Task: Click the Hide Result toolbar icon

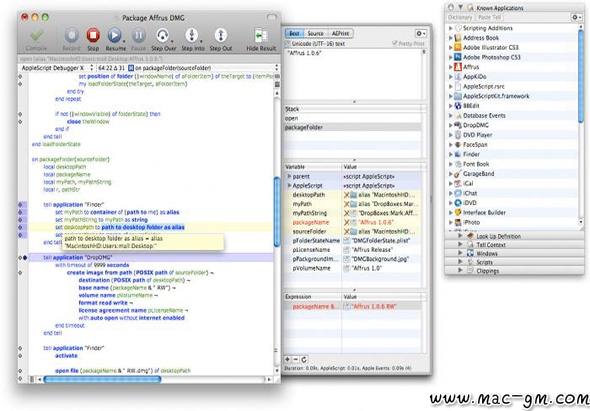Action: click(x=261, y=35)
